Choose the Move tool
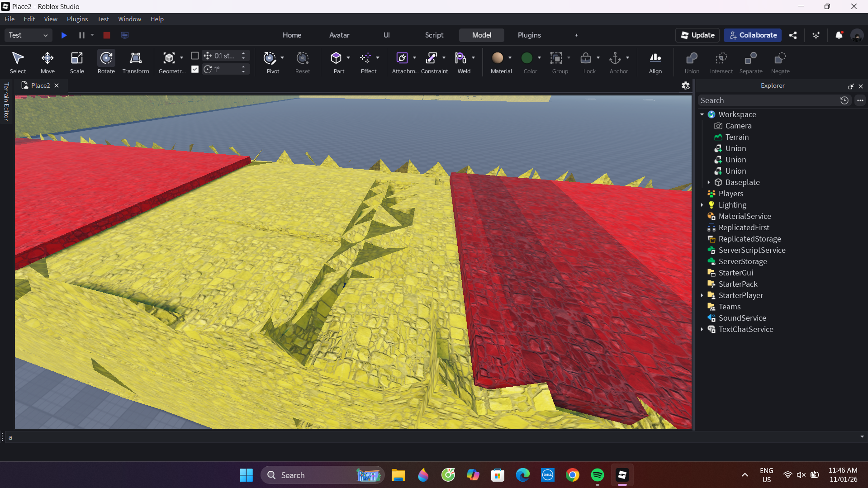The width and height of the screenshot is (868, 488). tap(47, 62)
